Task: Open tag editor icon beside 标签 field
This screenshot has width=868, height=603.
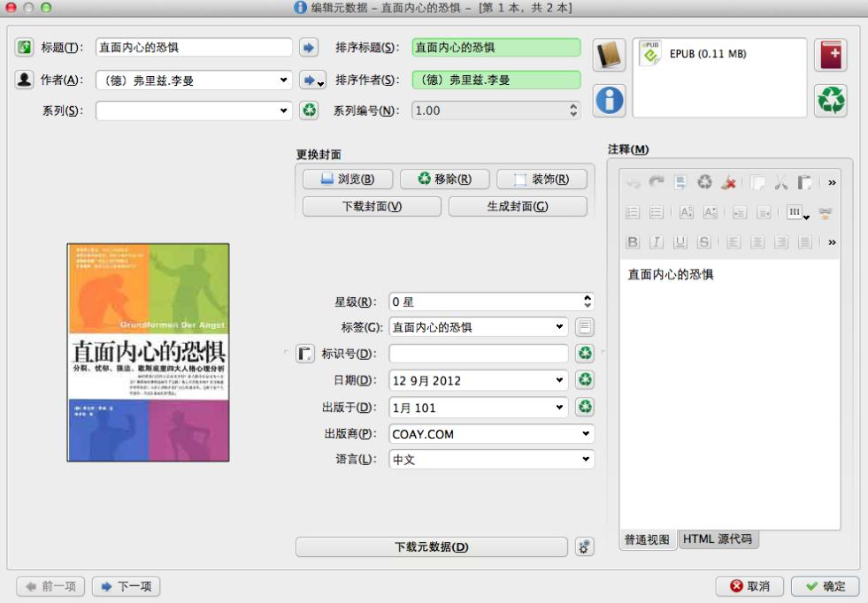Action: coord(585,327)
